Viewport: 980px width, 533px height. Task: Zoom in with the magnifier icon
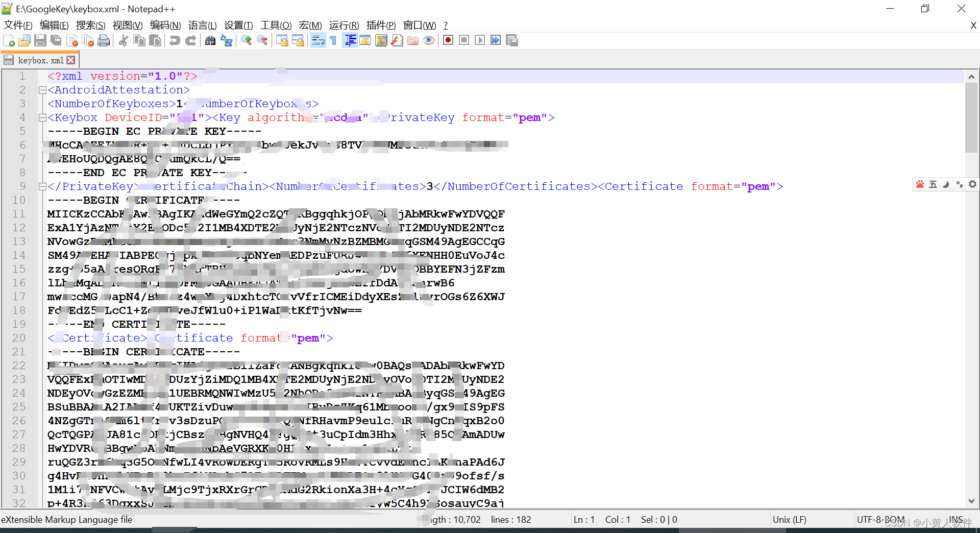[246, 40]
